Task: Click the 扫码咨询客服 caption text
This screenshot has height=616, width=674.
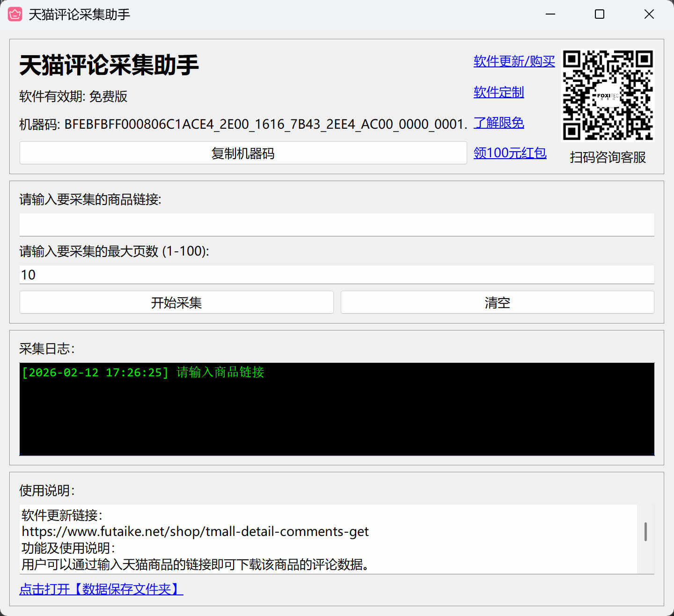Action: [x=607, y=157]
